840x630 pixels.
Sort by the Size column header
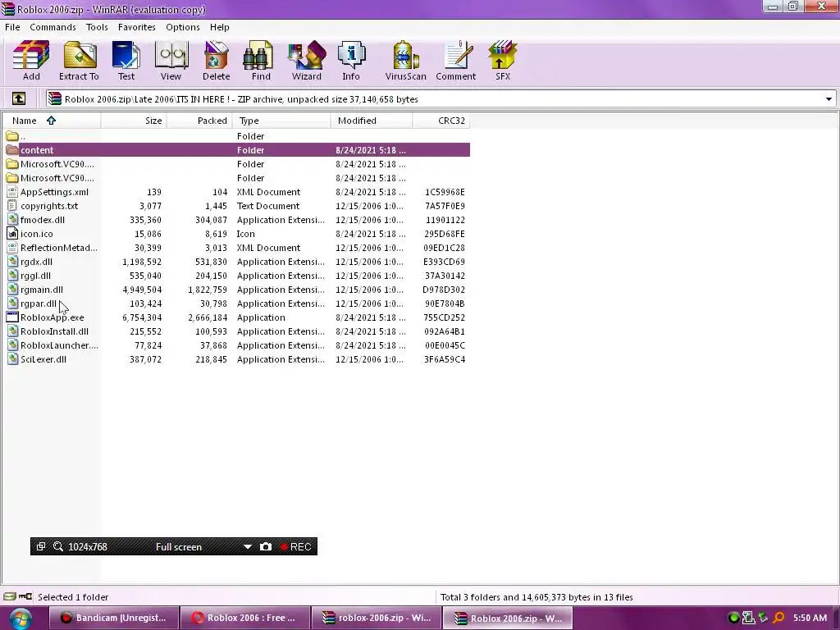point(134,121)
